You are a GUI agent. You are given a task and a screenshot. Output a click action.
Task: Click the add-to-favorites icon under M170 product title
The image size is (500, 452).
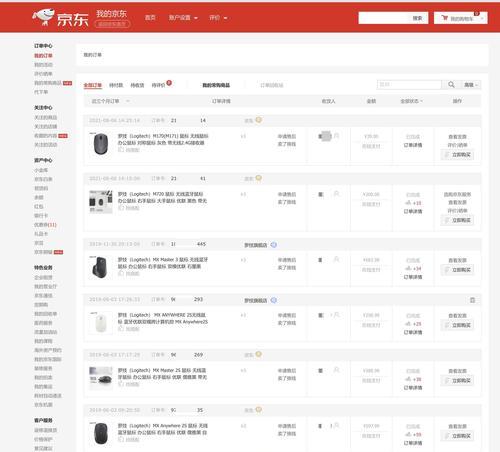click(121, 150)
